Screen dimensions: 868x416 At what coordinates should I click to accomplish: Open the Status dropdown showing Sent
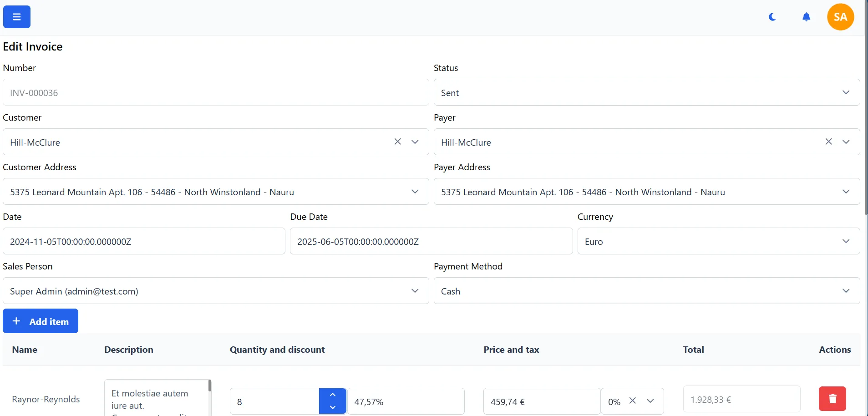pyautogui.click(x=846, y=92)
